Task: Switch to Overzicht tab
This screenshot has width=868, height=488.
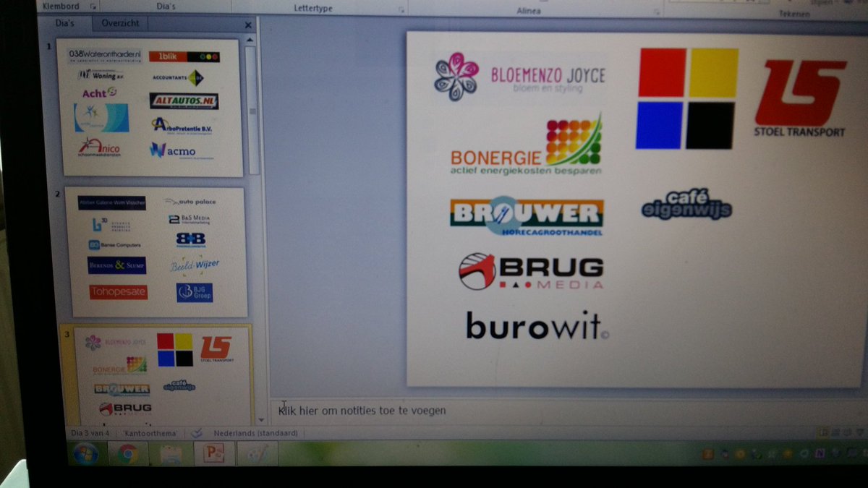Action: pos(121,23)
